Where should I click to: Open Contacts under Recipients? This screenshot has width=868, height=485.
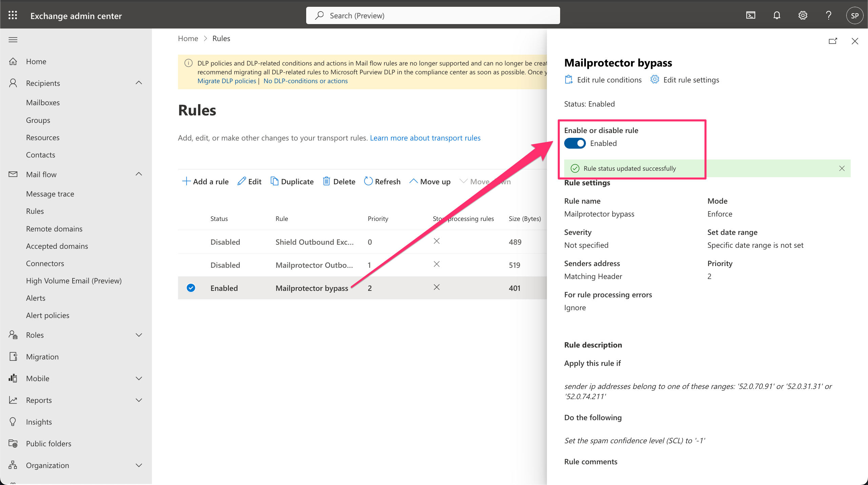[41, 155]
